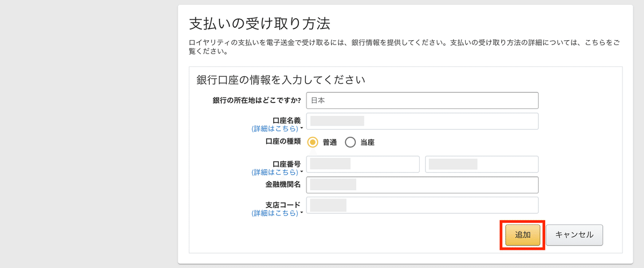Focus the 支店コード input field
This screenshot has height=268, width=644.
(x=422, y=205)
